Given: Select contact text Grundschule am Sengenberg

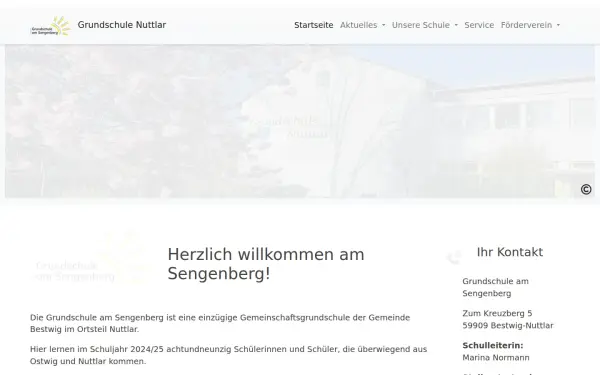Looking at the screenshot, I should [495, 287].
